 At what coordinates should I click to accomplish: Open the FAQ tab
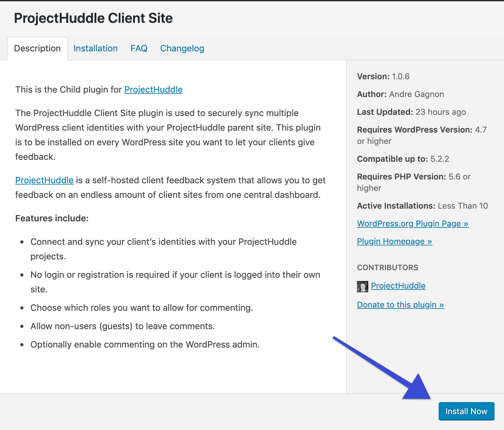coord(139,49)
